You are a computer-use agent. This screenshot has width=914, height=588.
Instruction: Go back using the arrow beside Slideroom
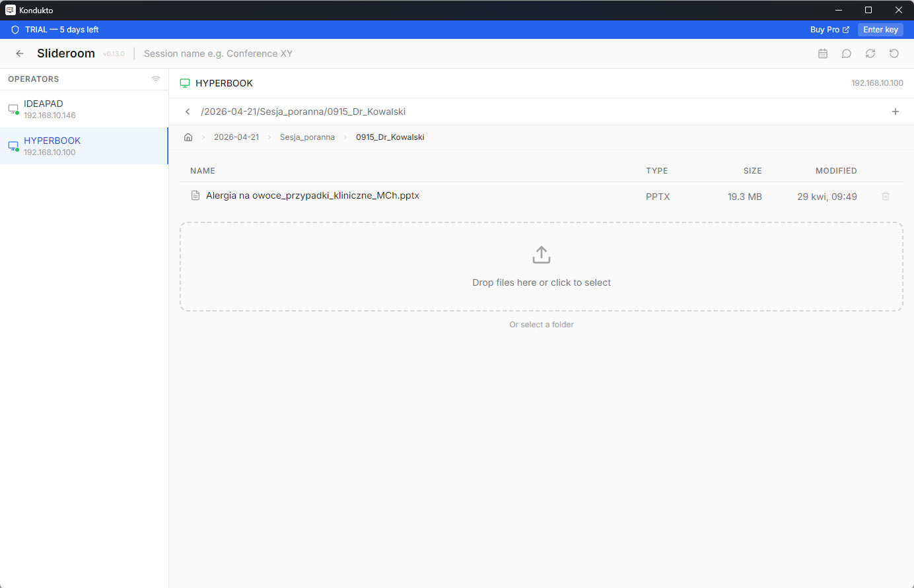point(20,53)
